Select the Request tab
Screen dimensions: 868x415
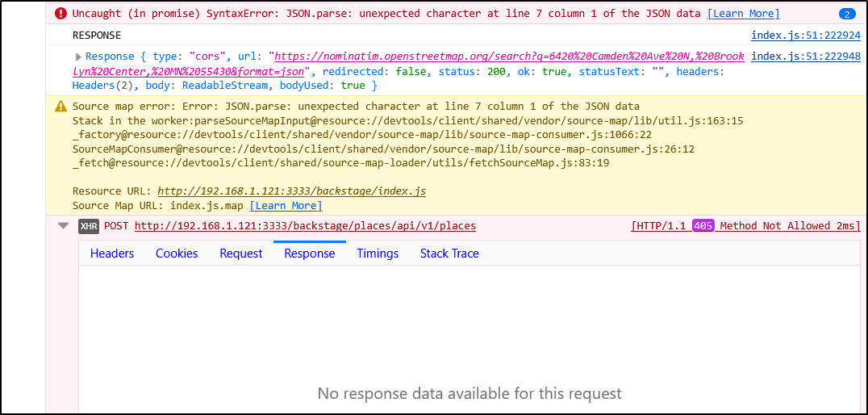pos(241,254)
